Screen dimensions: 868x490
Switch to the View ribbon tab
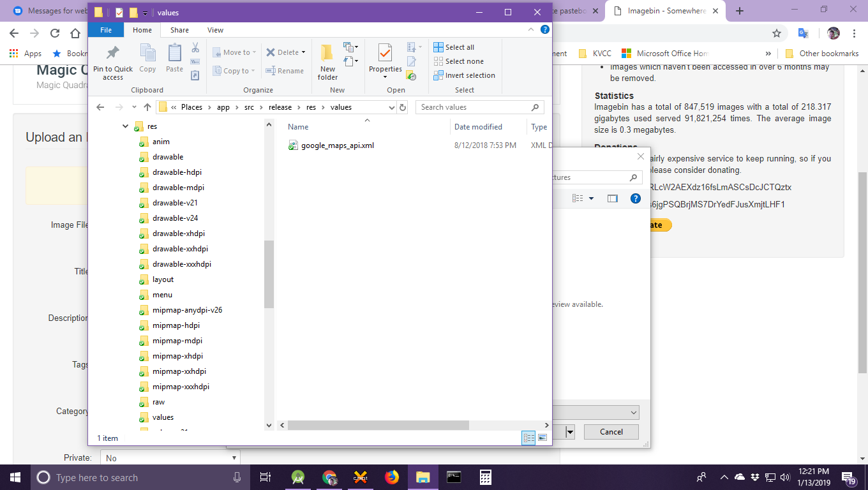216,30
